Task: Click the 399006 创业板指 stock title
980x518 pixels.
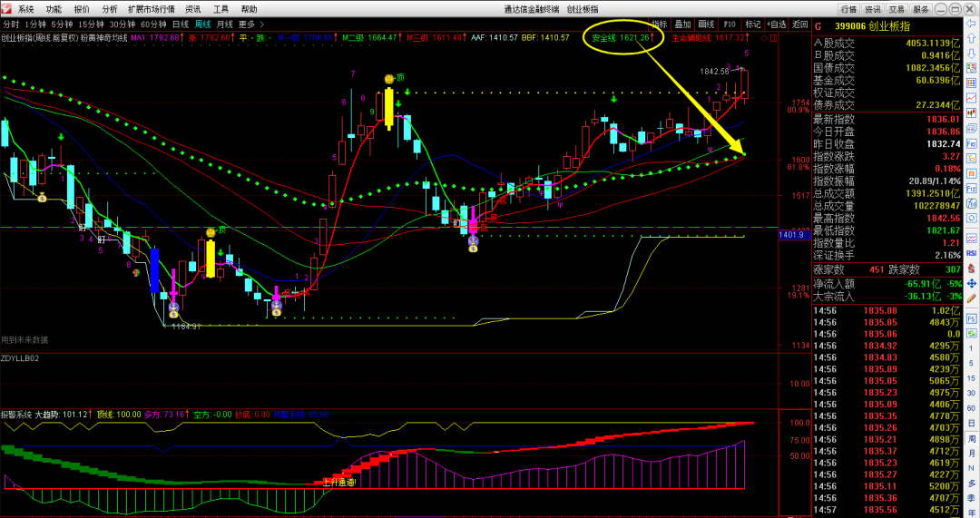Action: pos(873,26)
